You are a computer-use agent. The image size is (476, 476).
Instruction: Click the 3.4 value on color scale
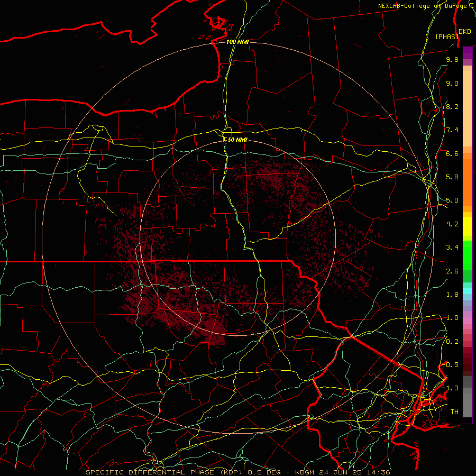point(452,248)
